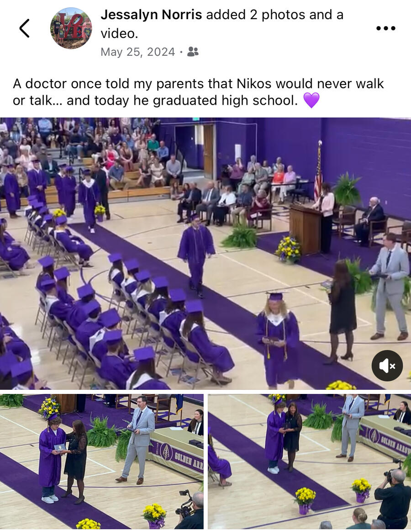This screenshot has width=411, height=532.
Task: Tap the wooden podium in the video
Action: click(305, 229)
